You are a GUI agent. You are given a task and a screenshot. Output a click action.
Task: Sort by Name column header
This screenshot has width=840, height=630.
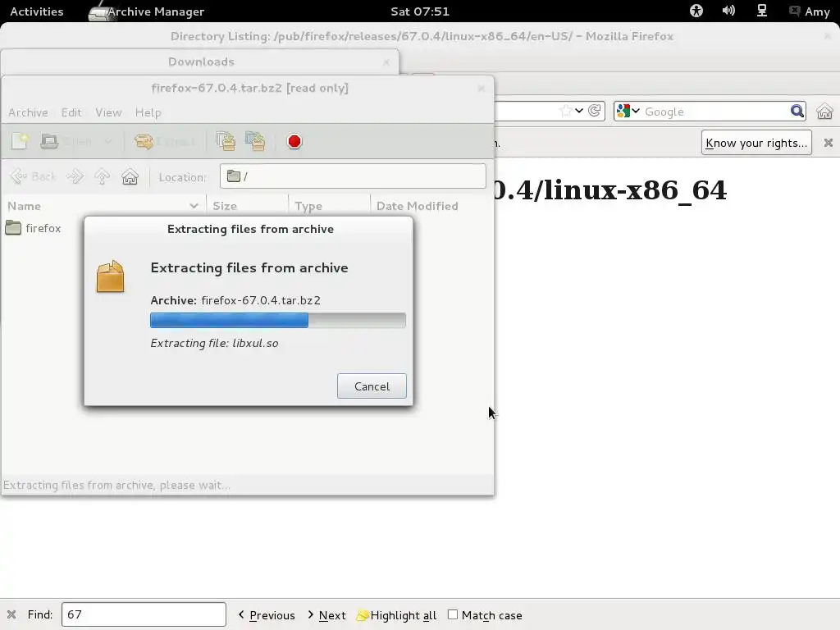pyautogui.click(x=103, y=206)
